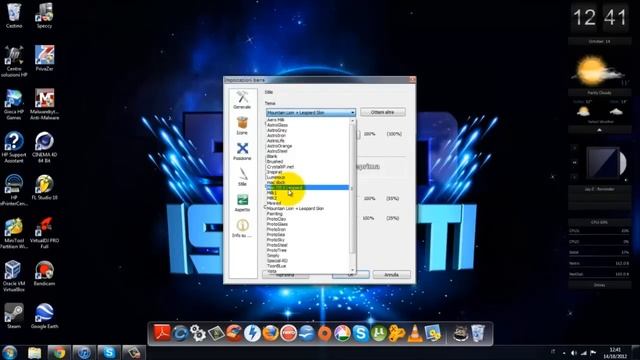This screenshot has width=640, height=360.
Task: Click the gears icon in the dock
Action: [198, 333]
